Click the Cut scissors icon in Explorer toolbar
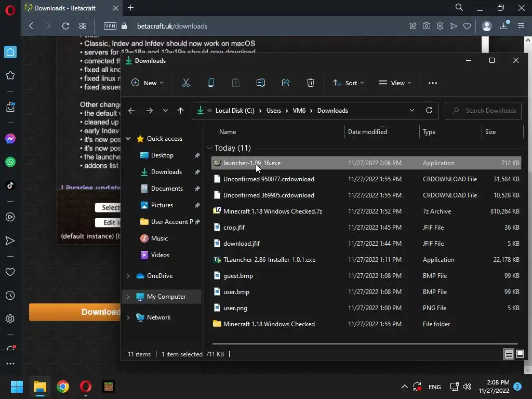The width and height of the screenshot is (532, 399). (186, 83)
